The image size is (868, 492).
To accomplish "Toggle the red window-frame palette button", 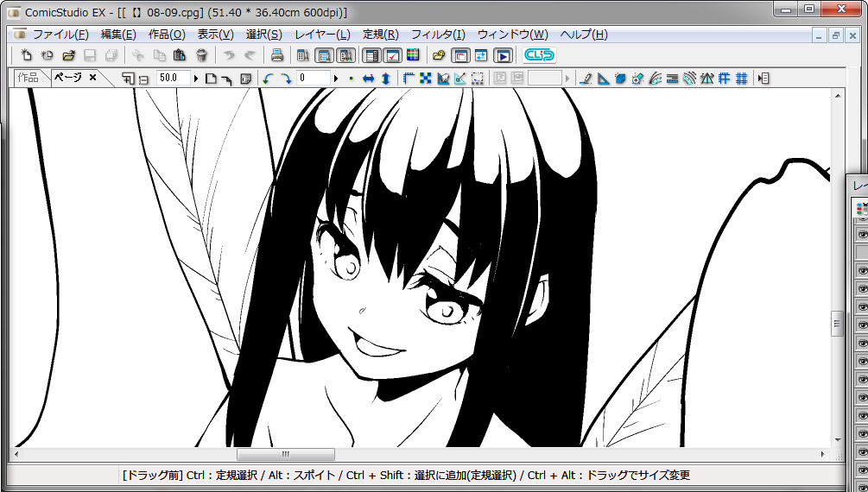I will (460, 55).
